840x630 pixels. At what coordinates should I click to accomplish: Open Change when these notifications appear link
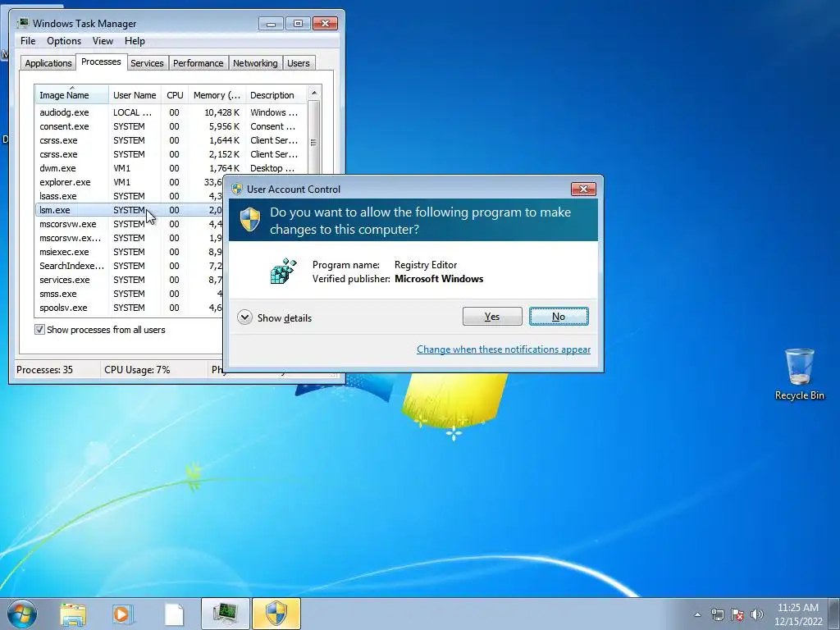point(504,349)
